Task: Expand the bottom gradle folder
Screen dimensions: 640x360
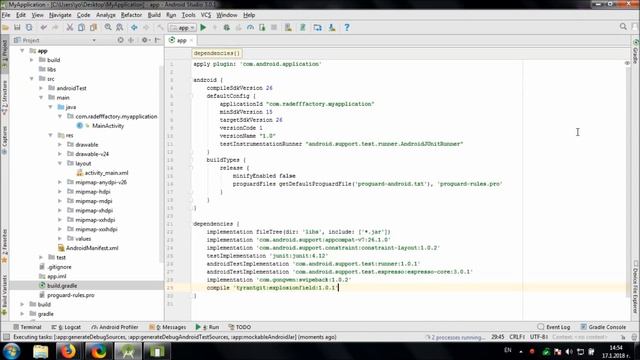Action: coord(22,314)
